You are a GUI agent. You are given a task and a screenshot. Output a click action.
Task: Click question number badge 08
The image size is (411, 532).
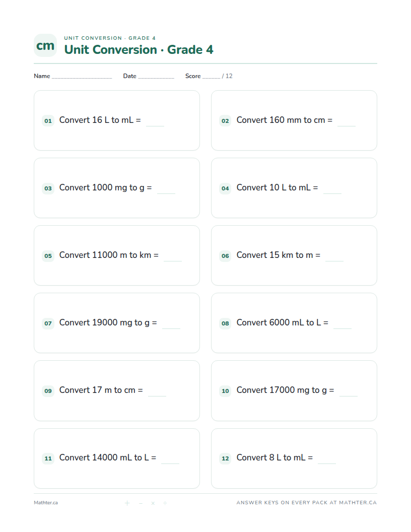coord(225,323)
